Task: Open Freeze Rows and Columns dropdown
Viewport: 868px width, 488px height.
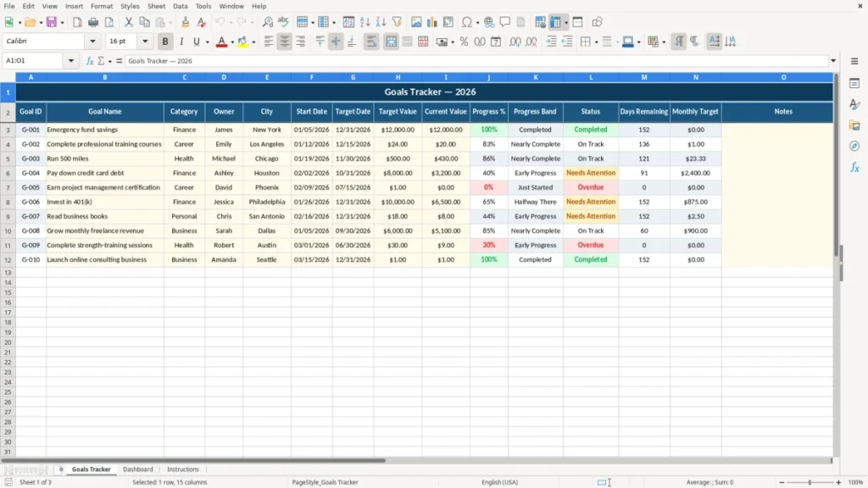Action: click(565, 23)
